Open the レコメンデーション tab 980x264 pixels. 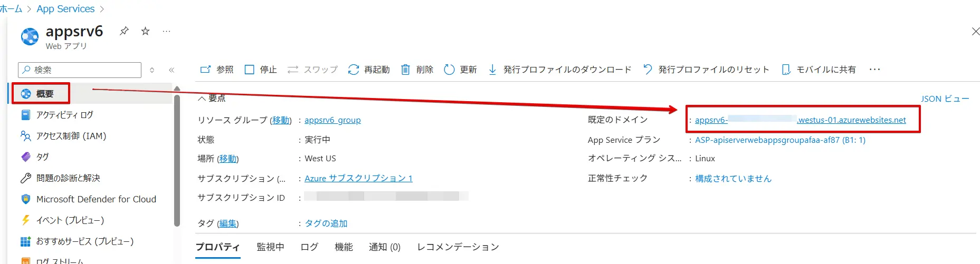[458, 247]
